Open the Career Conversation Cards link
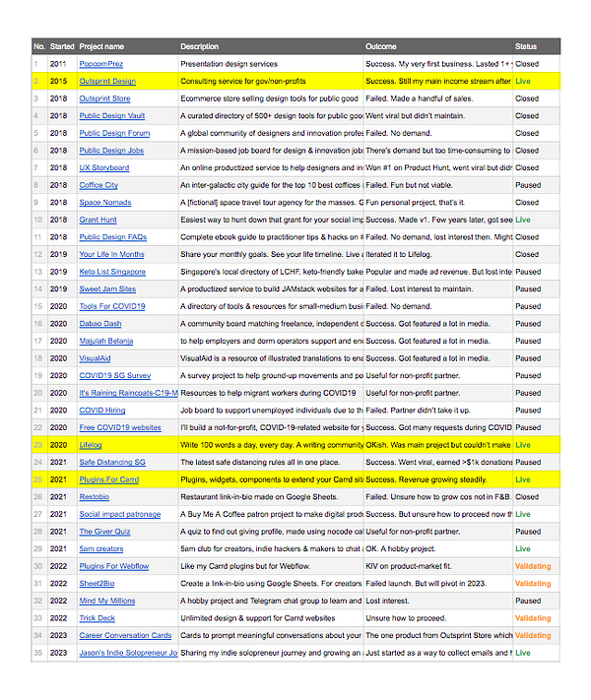The width and height of the screenshot is (591, 700). click(x=125, y=636)
